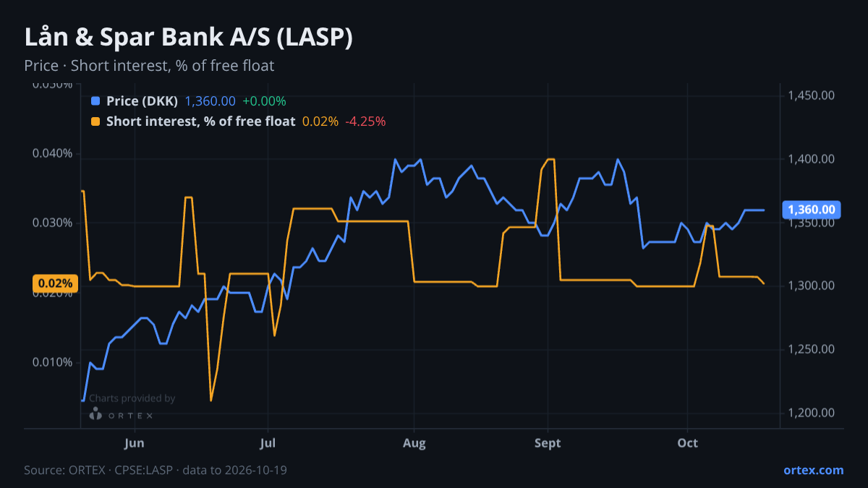
Task: Click the subtitle Price · Short interest, % of free float
Action: (149, 66)
